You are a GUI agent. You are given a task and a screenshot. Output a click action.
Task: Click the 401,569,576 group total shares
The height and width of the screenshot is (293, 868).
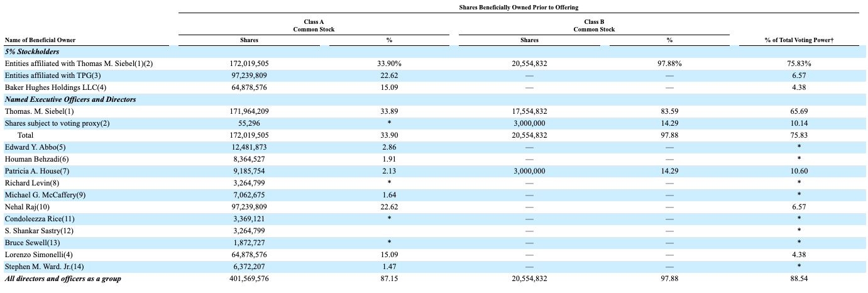[x=250, y=279]
